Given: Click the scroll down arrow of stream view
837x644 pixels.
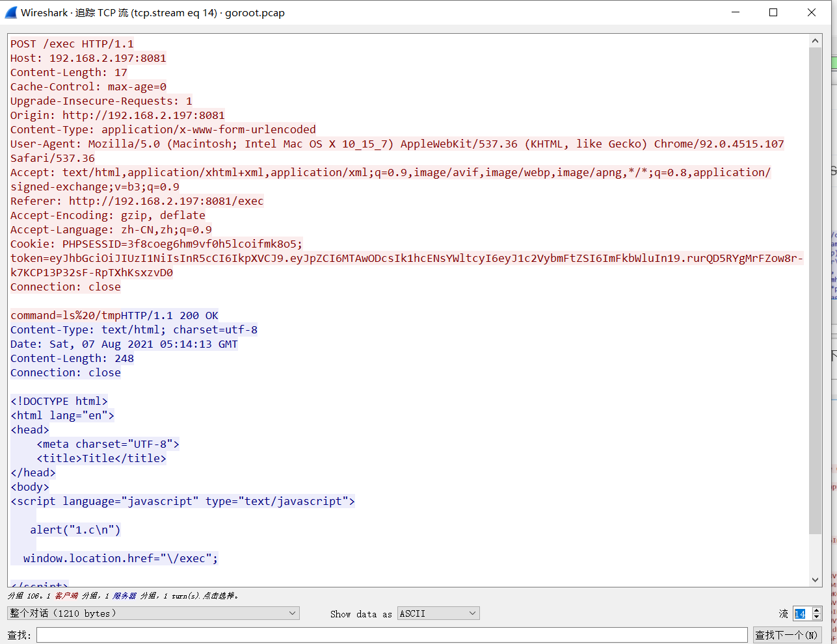Looking at the screenshot, I should tap(815, 580).
